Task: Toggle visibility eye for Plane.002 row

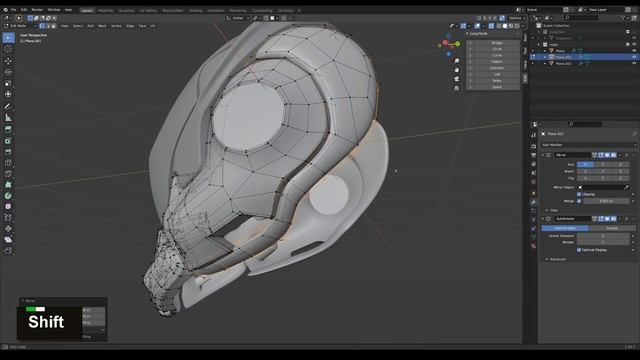Action: 634,64
